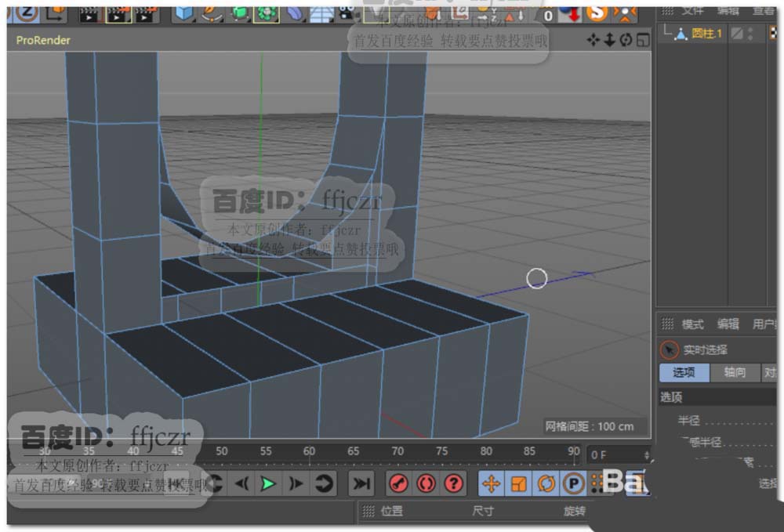Switch to the 选项 tab
Screen dimensions: 784x532
(684, 372)
